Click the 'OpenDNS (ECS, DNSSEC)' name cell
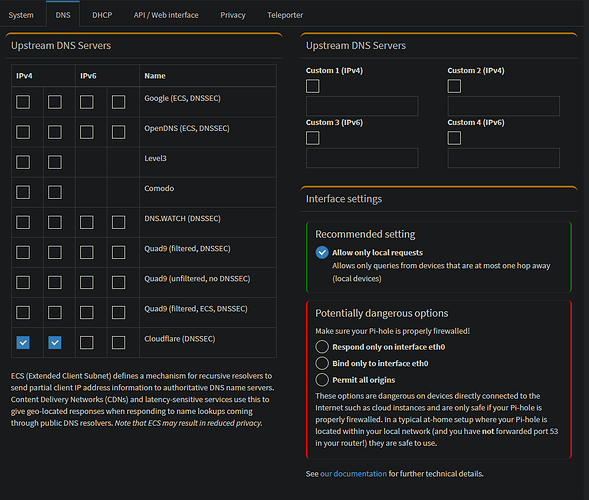 pyautogui.click(x=208, y=132)
